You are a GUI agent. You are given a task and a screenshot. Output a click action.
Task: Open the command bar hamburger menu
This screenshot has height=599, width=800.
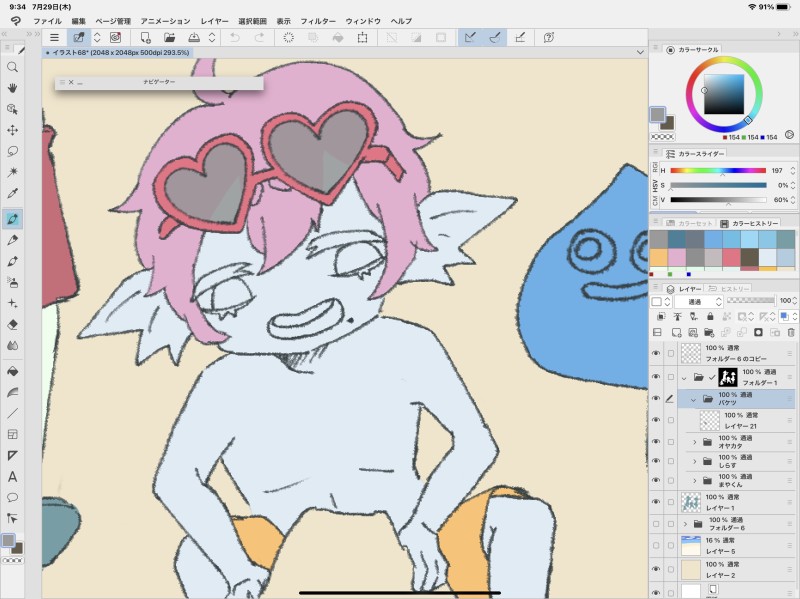[x=54, y=37]
